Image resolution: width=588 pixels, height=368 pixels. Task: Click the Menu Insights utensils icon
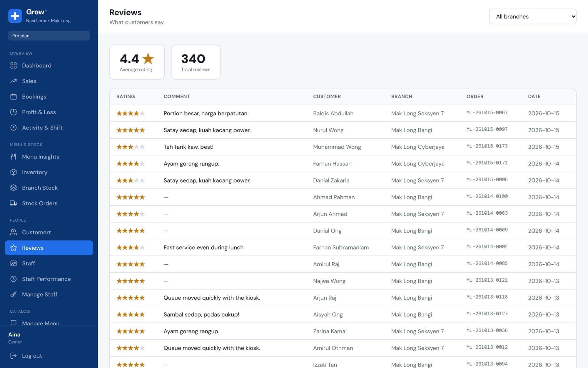click(x=14, y=157)
